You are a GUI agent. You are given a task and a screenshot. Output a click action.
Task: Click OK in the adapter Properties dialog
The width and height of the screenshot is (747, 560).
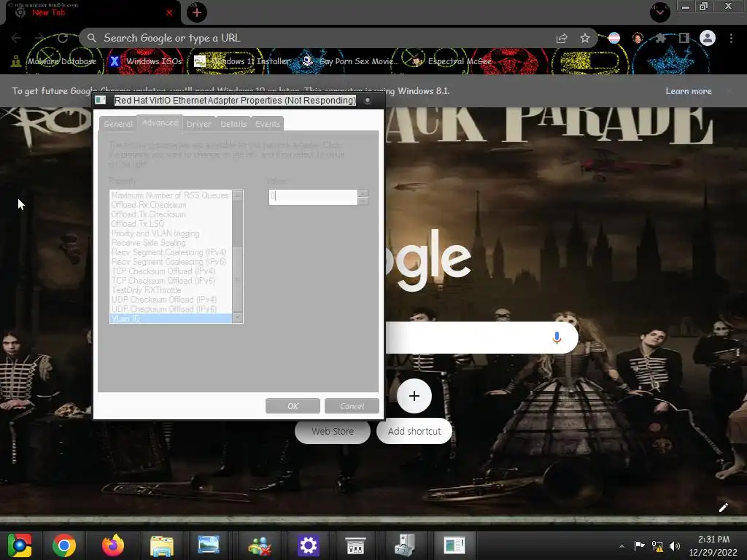(x=293, y=405)
